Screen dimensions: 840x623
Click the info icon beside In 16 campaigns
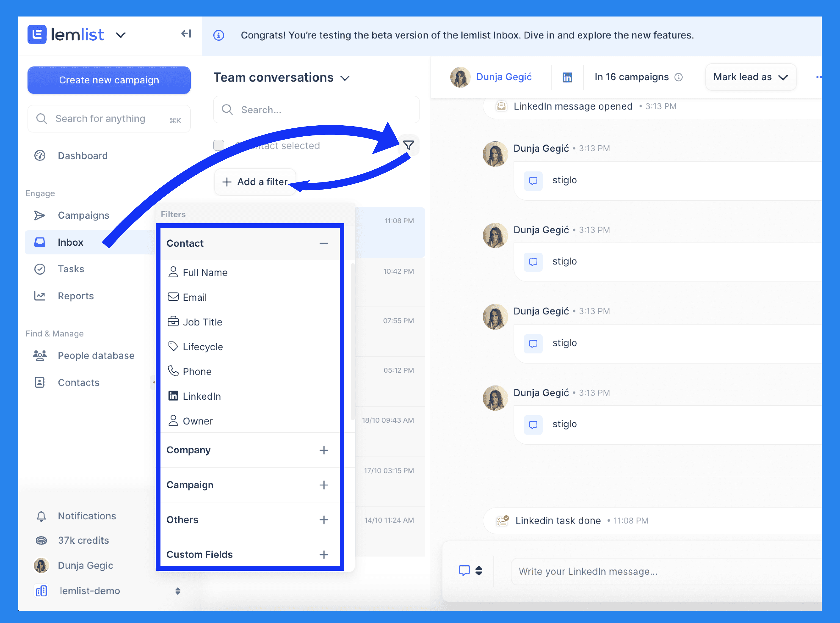[x=679, y=77]
